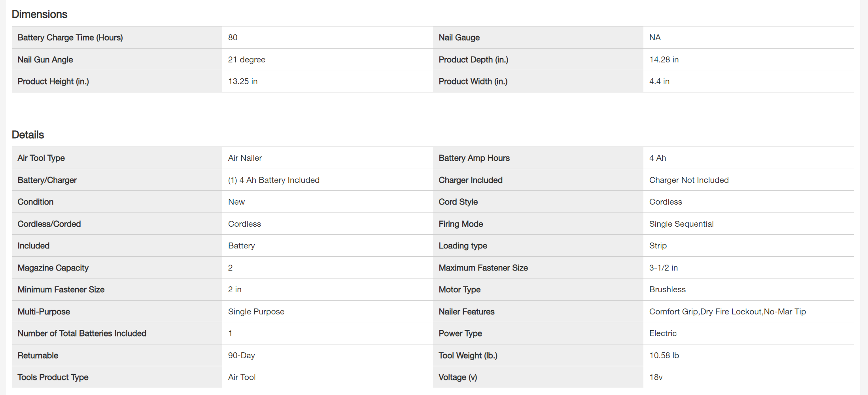Click the (1) 4 Ah Battery Included text
The width and height of the screenshot is (868, 395).
(274, 180)
